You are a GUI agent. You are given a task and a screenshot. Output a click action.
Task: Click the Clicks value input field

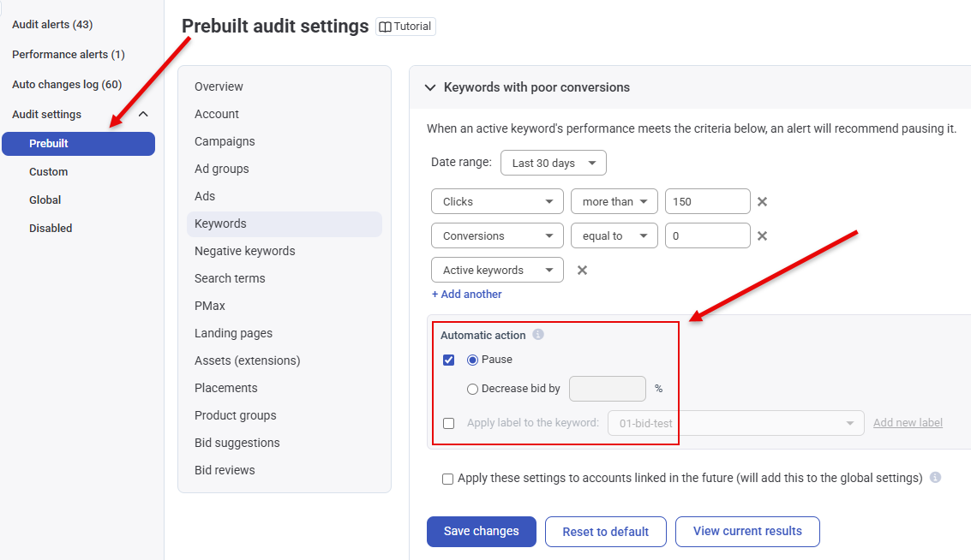point(707,201)
